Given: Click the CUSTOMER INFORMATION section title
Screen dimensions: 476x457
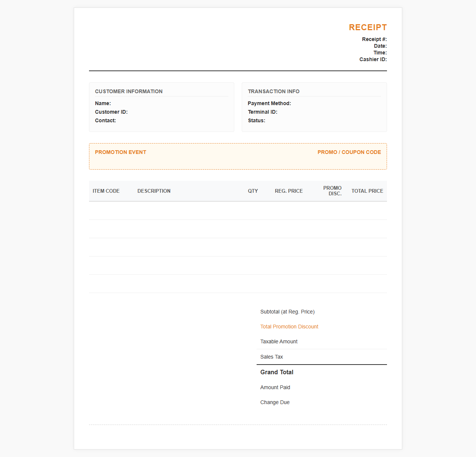Looking at the screenshot, I should click(x=129, y=91).
